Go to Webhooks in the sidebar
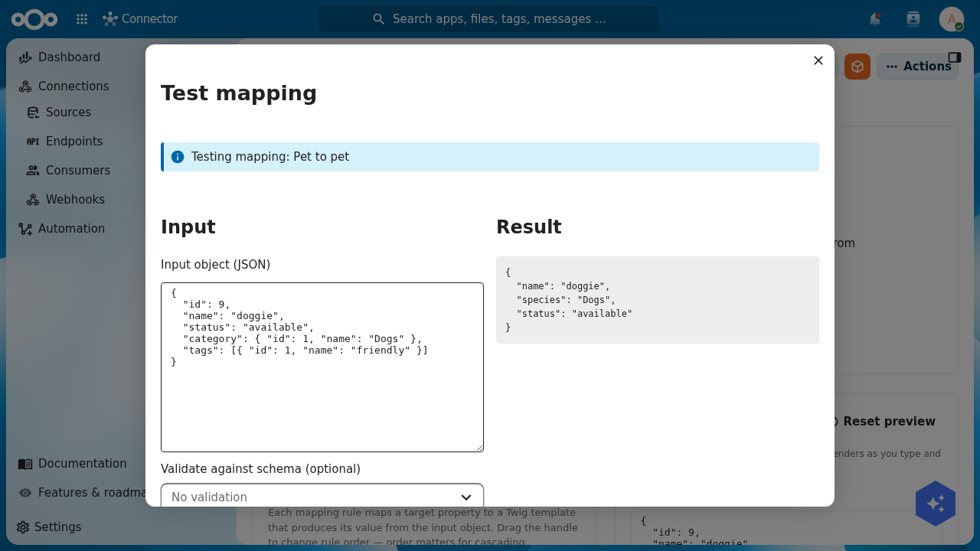Viewport: 980px width, 551px height. pos(75,200)
